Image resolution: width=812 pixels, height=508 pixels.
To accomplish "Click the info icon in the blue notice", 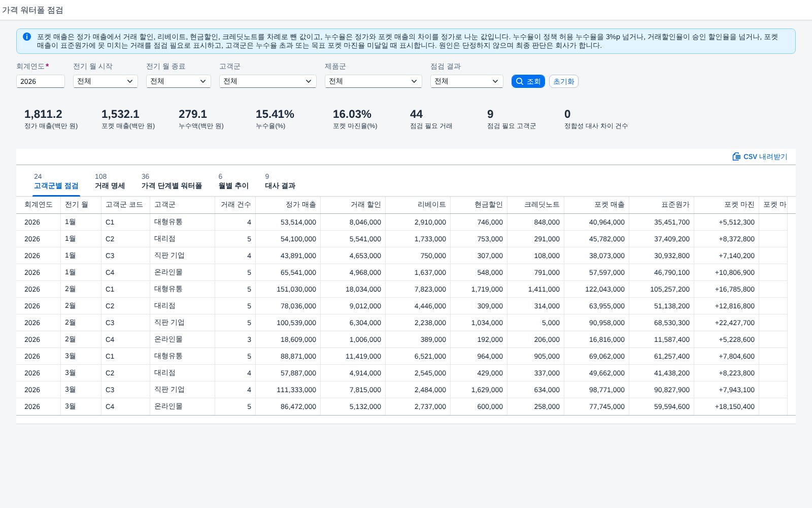I will 27,37.
